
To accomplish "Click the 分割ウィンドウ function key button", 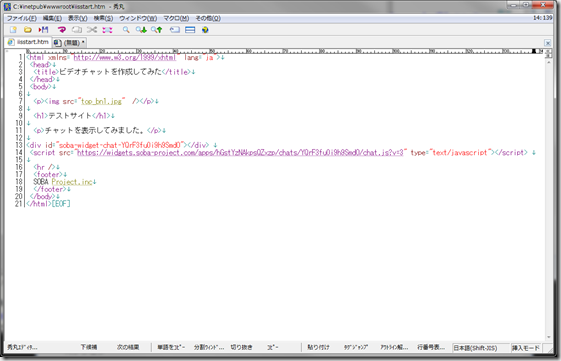I will (209, 347).
